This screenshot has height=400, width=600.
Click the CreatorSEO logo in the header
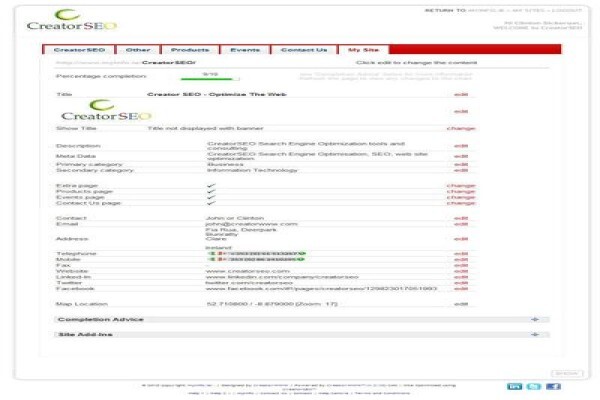pyautogui.click(x=72, y=20)
